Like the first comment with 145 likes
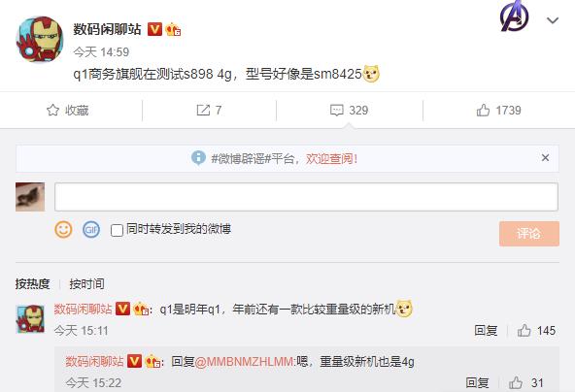 coord(524,331)
